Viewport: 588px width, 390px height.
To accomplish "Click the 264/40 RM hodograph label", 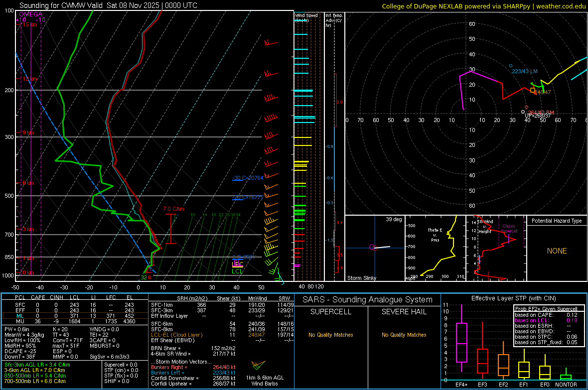I will click(x=541, y=113).
